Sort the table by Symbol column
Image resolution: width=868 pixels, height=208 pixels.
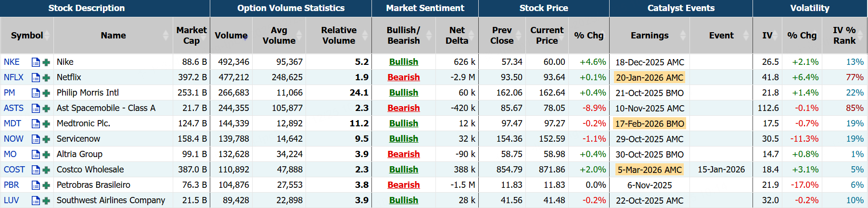(x=27, y=36)
